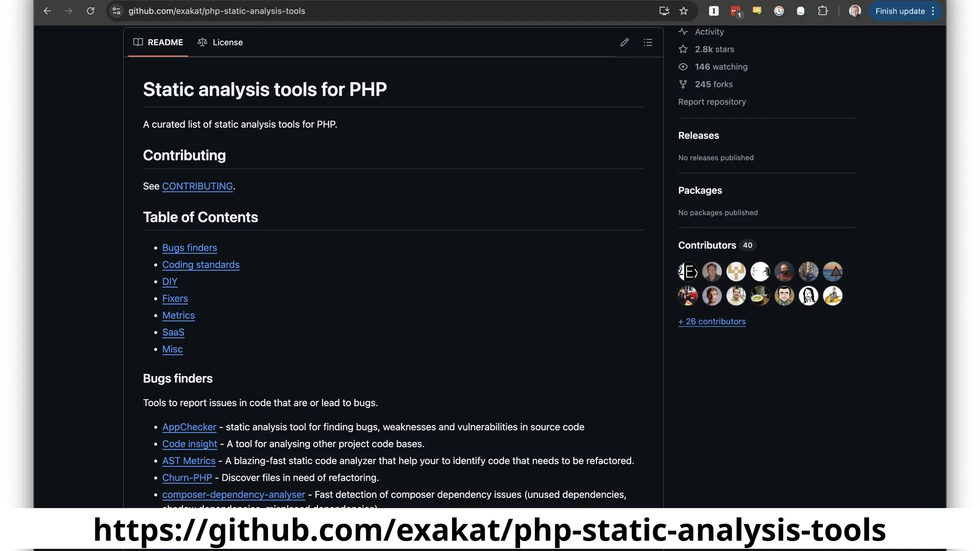
Task: Switch to the README tab
Action: click(x=158, y=42)
